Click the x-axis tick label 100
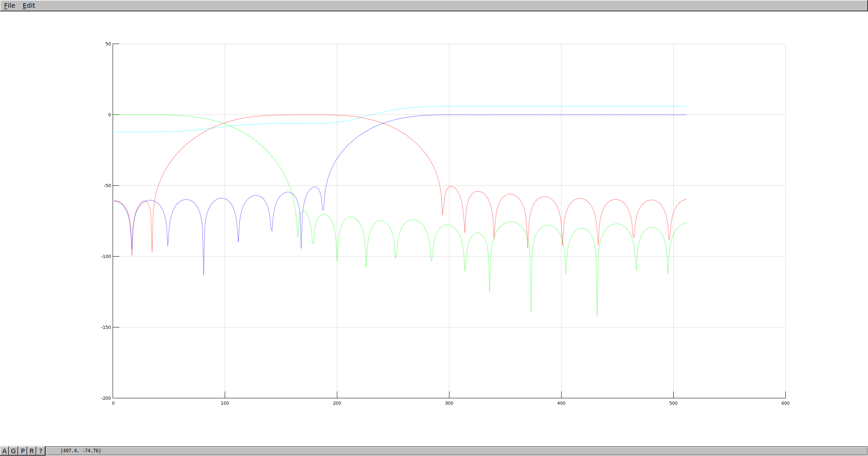The height and width of the screenshot is (456, 868). [225, 403]
